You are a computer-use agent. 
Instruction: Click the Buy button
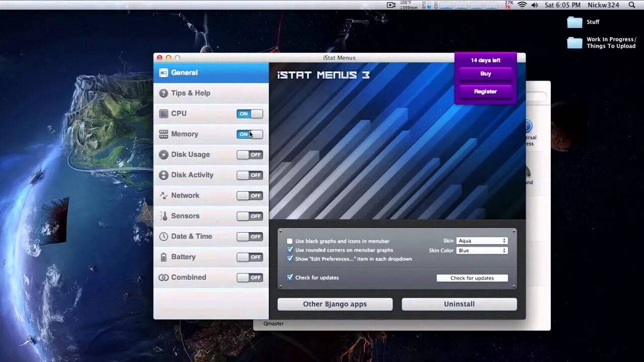(x=486, y=74)
